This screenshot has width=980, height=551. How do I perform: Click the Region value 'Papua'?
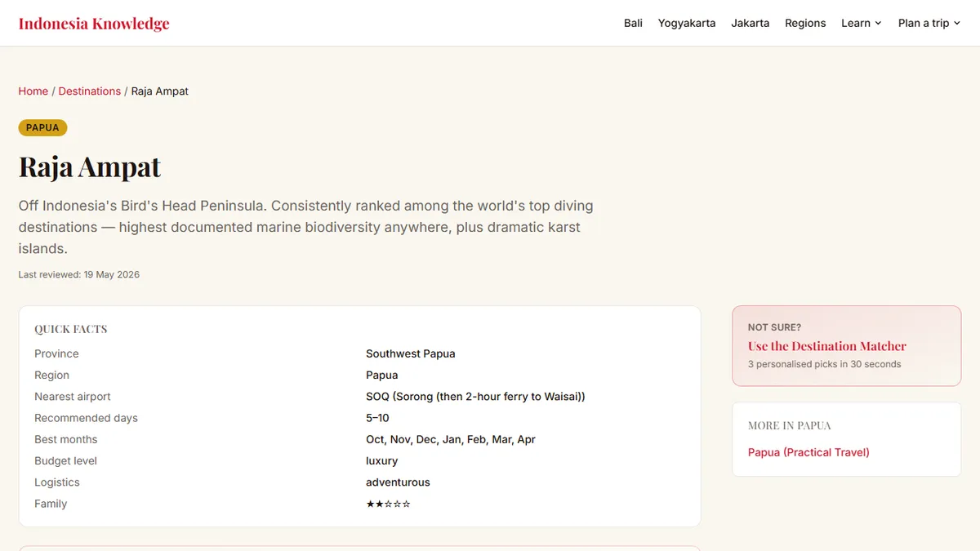tap(382, 375)
